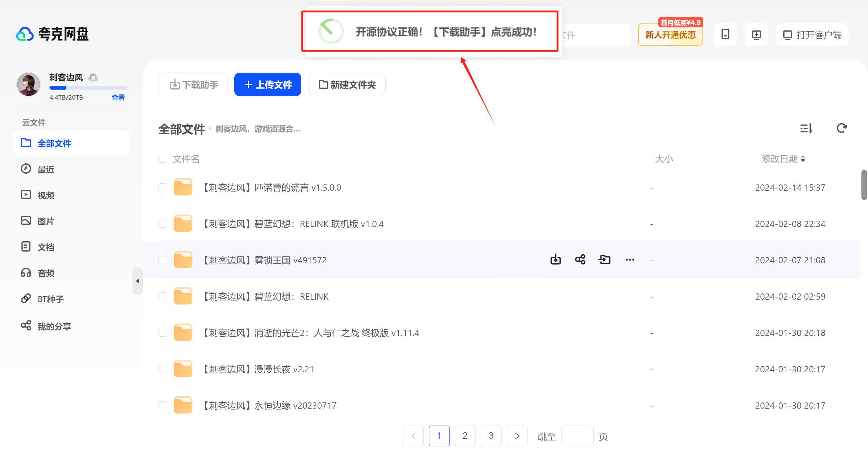Click the sort order icon
Image resolution: width=868 pixels, height=464 pixels.
point(806,128)
